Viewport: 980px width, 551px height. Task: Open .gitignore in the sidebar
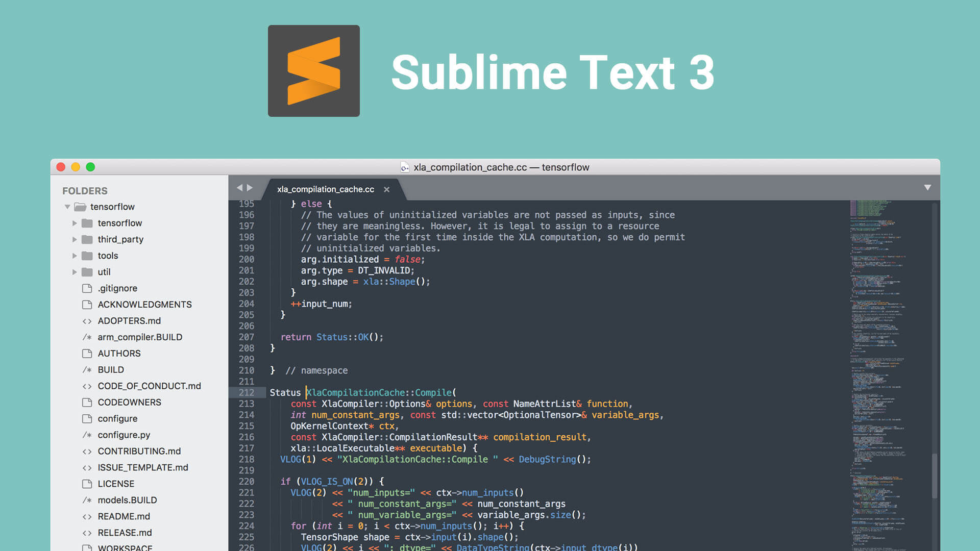tap(117, 288)
